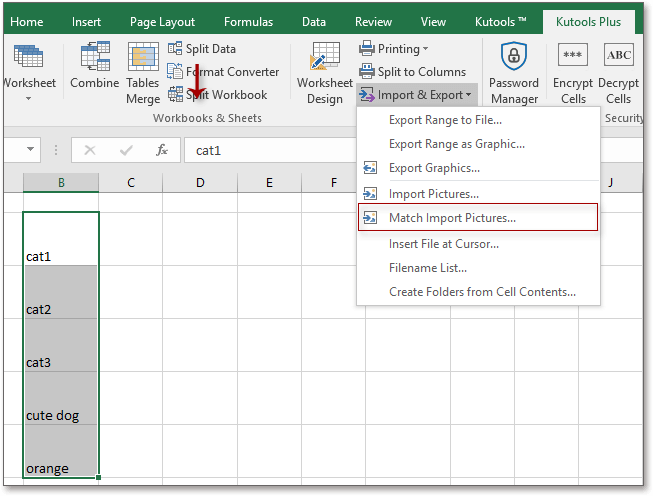Switch to the Page Layout tab
This screenshot has width=653, height=496.
click(x=162, y=21)
